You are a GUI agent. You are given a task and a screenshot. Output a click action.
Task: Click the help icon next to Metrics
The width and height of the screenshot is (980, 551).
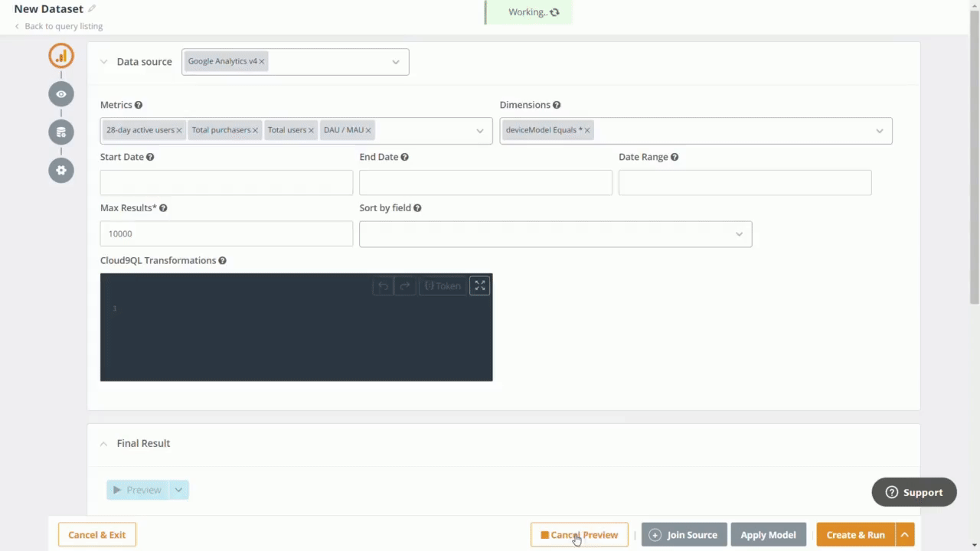pyautogui.click(x=139, y=105)
